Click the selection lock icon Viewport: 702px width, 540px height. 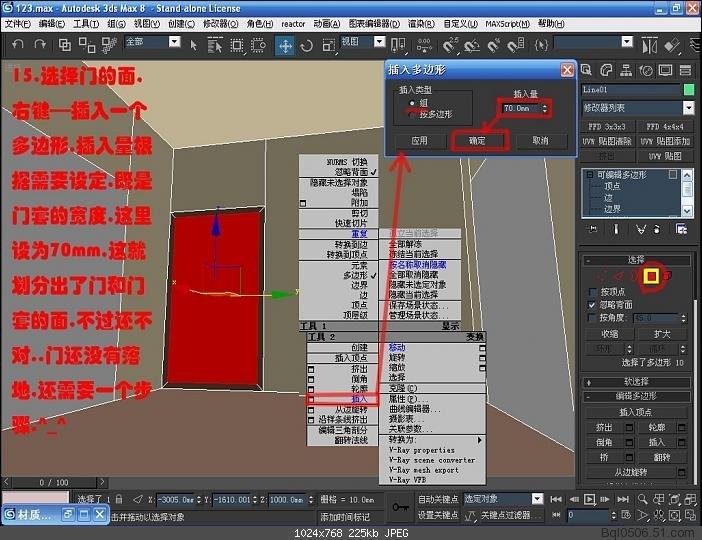(119, 499)
